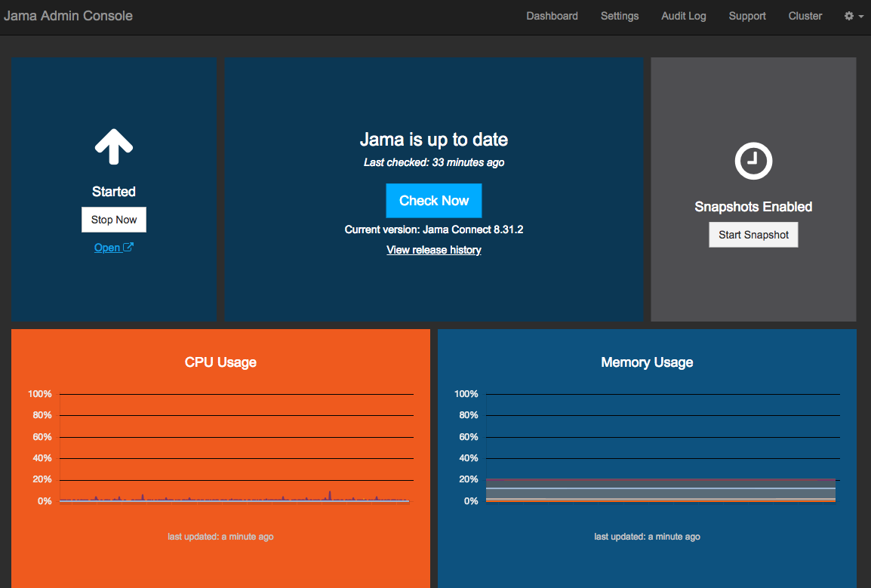871x588 pixels.
Task: Click the Memory Usage stacked area band
Action: 660,490
